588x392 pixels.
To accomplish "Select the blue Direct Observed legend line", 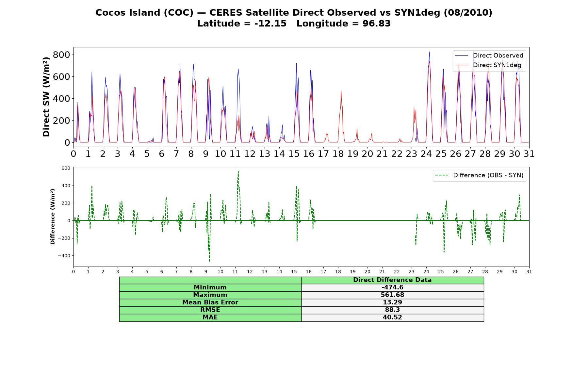I will tap(461, 56).
